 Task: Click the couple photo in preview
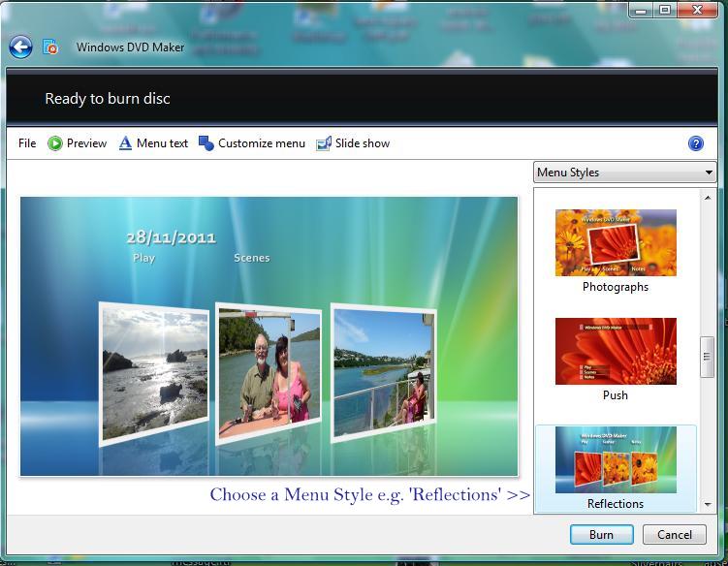pos(269,374)
